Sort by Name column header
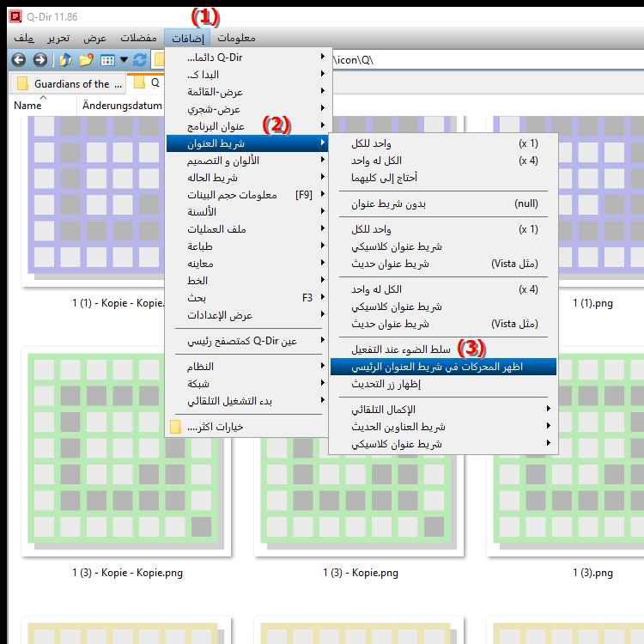644x644 pixels. pos(28,106)
